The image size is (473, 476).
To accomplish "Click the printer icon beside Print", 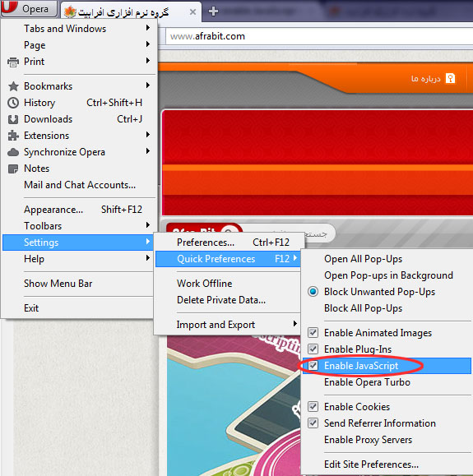I will (x=13, y=62).
